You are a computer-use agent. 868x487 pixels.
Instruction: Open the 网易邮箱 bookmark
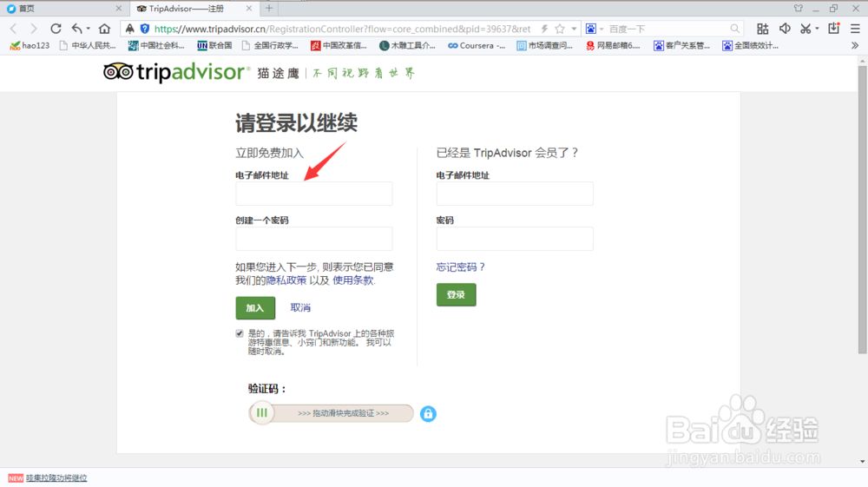point(614,45)
